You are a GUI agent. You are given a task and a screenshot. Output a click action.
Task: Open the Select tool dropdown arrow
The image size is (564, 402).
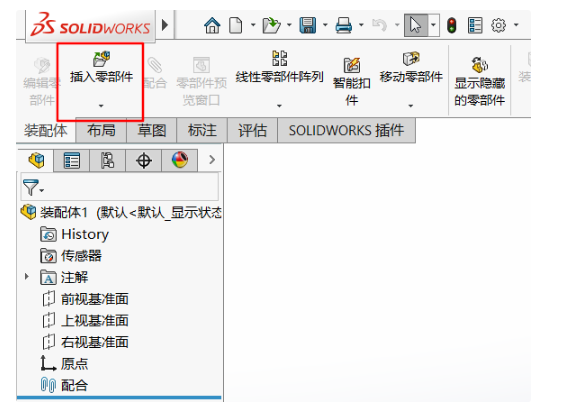pyautogui.click(x=433, y=25)
